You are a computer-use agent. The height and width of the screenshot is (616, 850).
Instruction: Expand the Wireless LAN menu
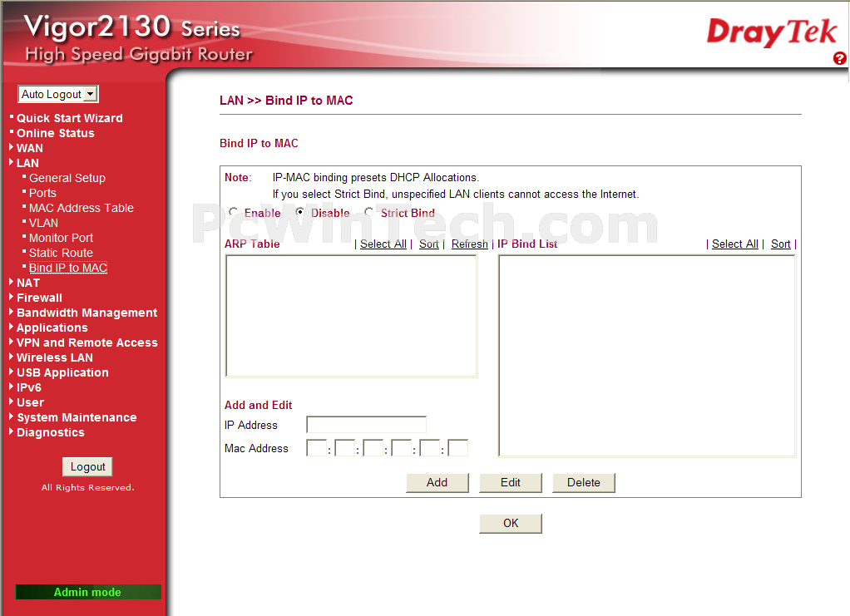tap(54, 357)
